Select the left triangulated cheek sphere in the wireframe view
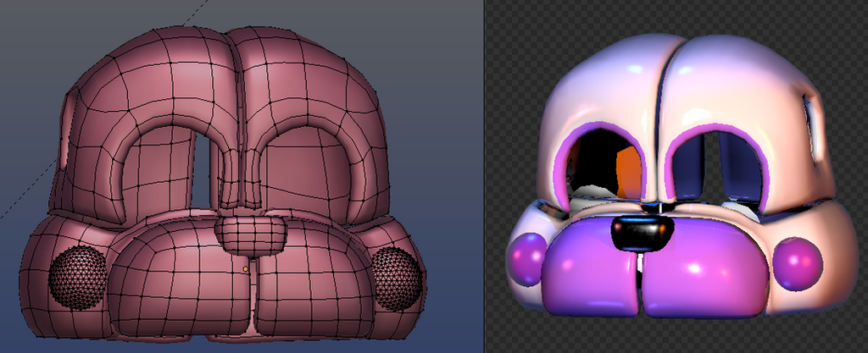Viewport: 868px width, 353px height. pyautogui.click(x=77, y=278)
